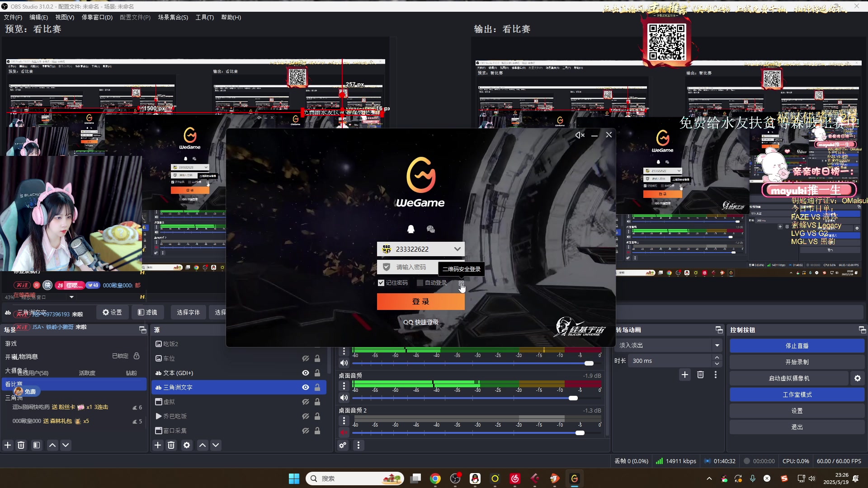Decrease the transition duration with down arrow
Image resolution: width=868 pixels, height=488 pixels.
click(717, 364)
